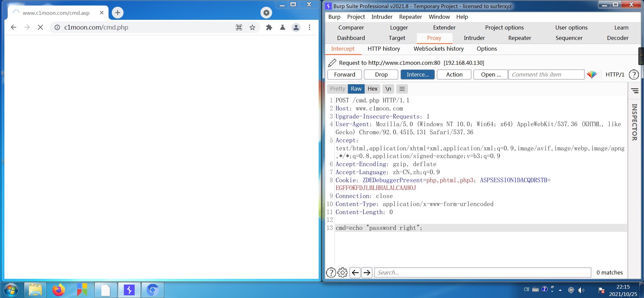Switch to the Project options tab
The width and height of the screenshot is (644, 298).
504,28
